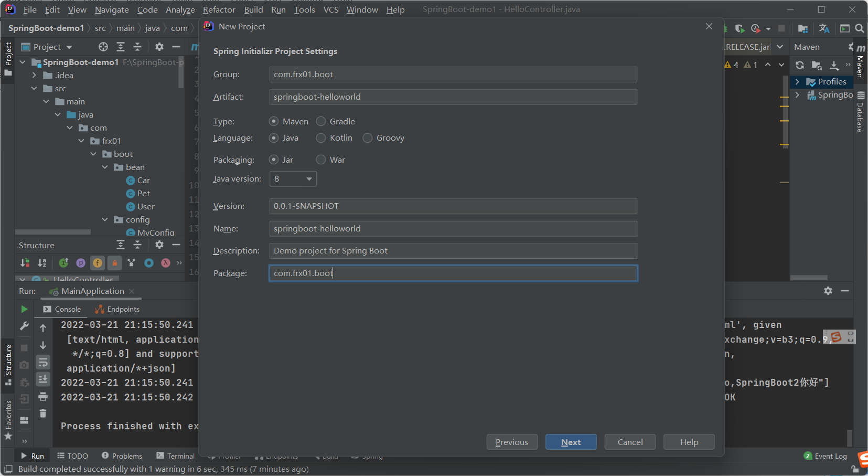The width and height of the screenshot is (868, 476).
Task: Hide the Project panel
Action: coord(176,47)
